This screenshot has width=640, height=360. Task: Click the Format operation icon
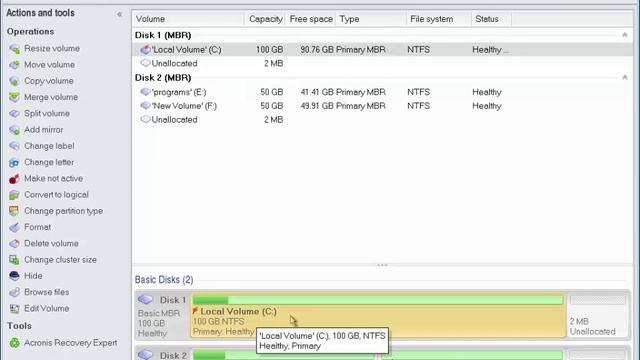tap(15, 227)
